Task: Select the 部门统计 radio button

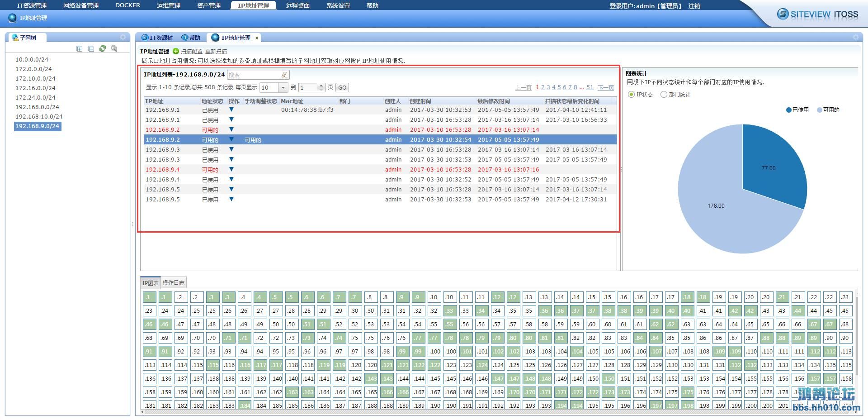Action: tap(664, 95)
